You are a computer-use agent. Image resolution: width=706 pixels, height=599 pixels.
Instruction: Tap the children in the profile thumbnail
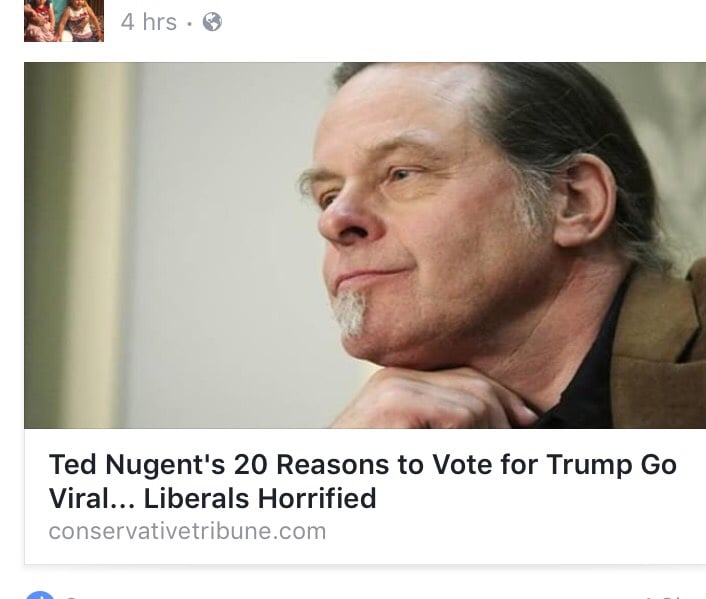pyautogui.click(x=64, y=21)
